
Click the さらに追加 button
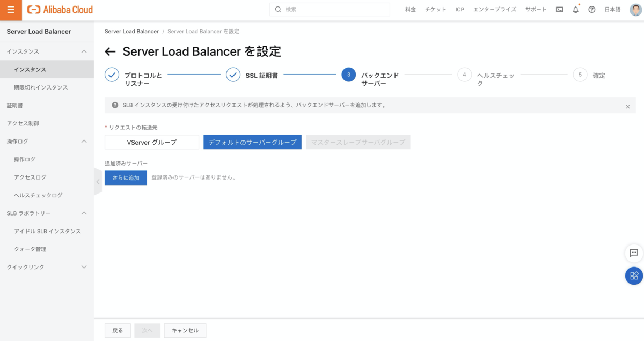point(126,177)
